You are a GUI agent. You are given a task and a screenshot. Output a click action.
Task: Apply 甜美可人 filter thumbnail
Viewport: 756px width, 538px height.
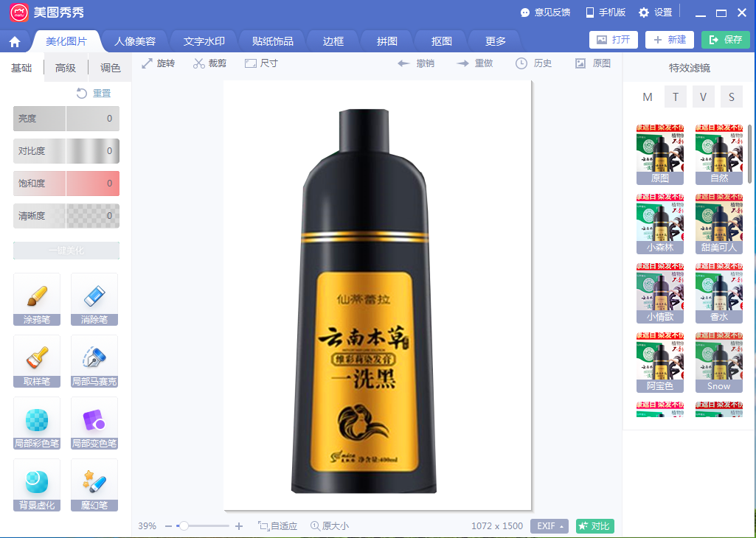719,223
